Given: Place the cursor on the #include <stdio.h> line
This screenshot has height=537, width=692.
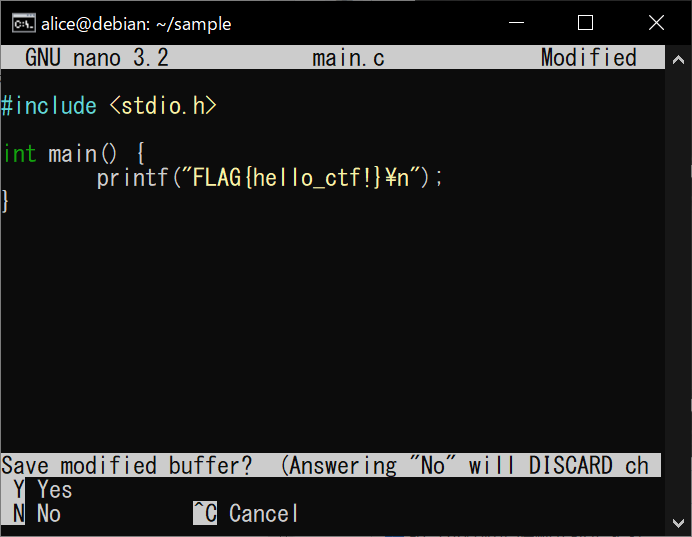Looking at the screenshot, I should point(109,106).
